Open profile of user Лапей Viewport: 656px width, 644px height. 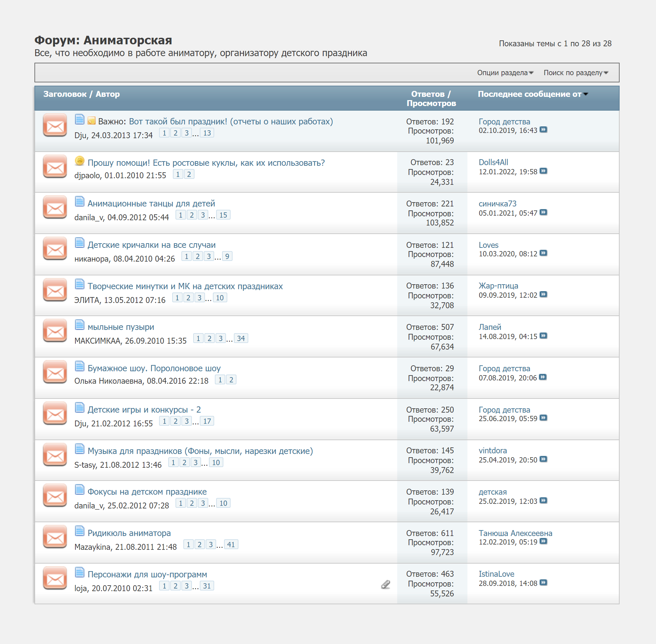[x=490, y=327]
